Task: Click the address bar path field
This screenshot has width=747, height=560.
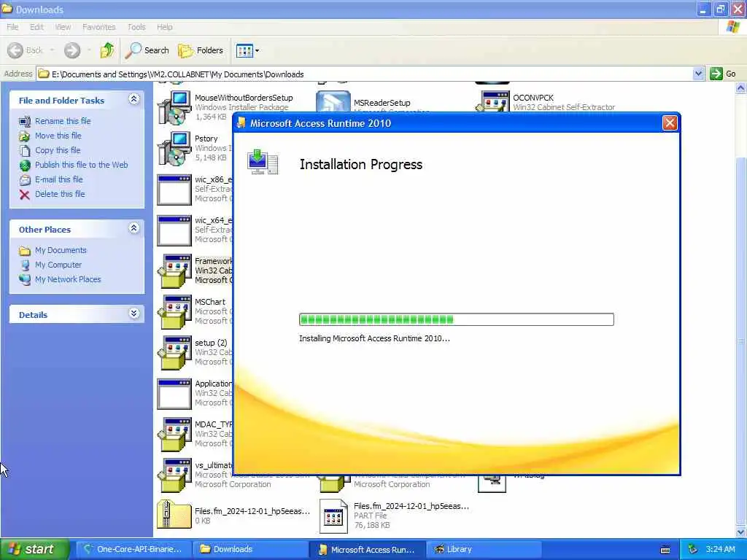Action: [x=365, y=74]
